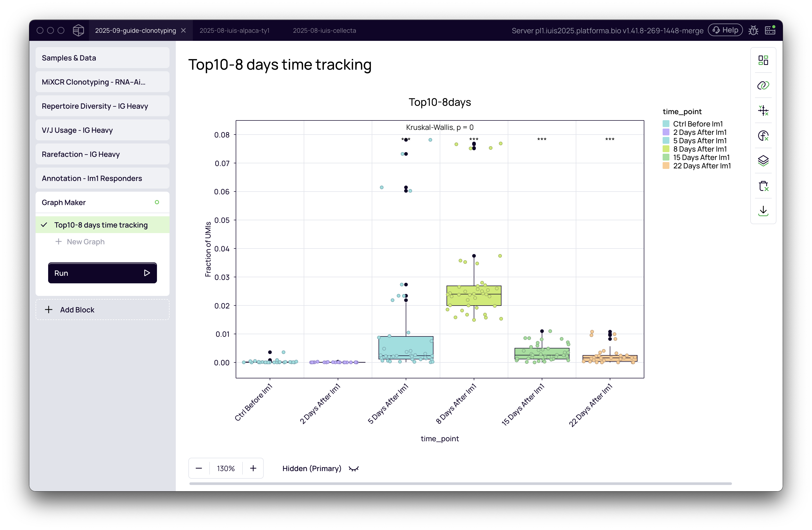Open the debug bug icon
812x530 pixels.
tap(753, 30)
